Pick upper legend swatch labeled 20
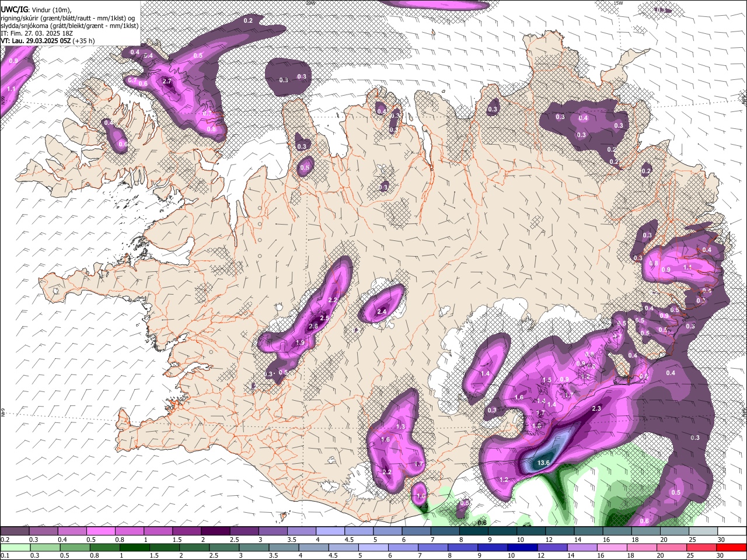This screenshot has width=747, height=560. (x=674, y=531)
